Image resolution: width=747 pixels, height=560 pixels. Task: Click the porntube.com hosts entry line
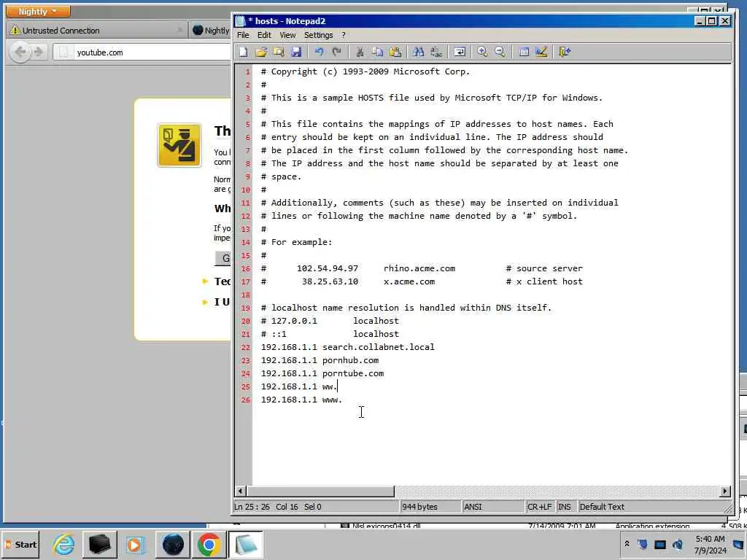322,373
